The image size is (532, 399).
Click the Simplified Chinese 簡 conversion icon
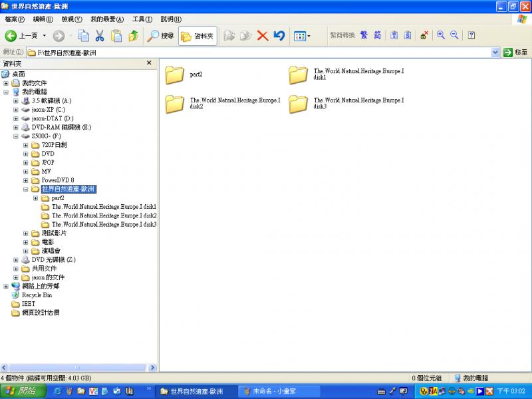point(377,35)
